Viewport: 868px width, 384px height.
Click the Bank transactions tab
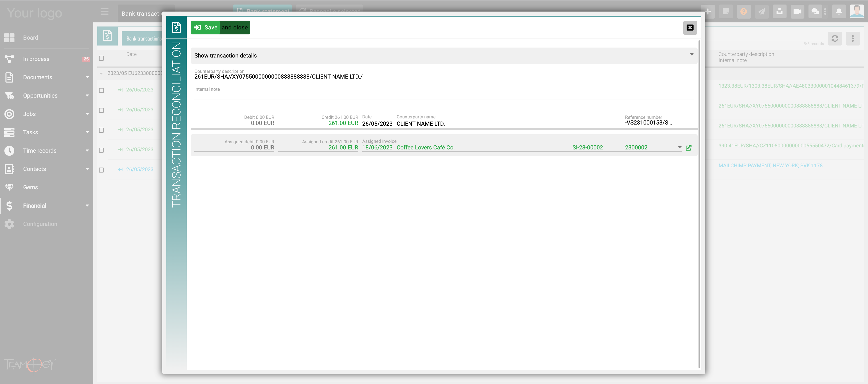coord(142,14)
